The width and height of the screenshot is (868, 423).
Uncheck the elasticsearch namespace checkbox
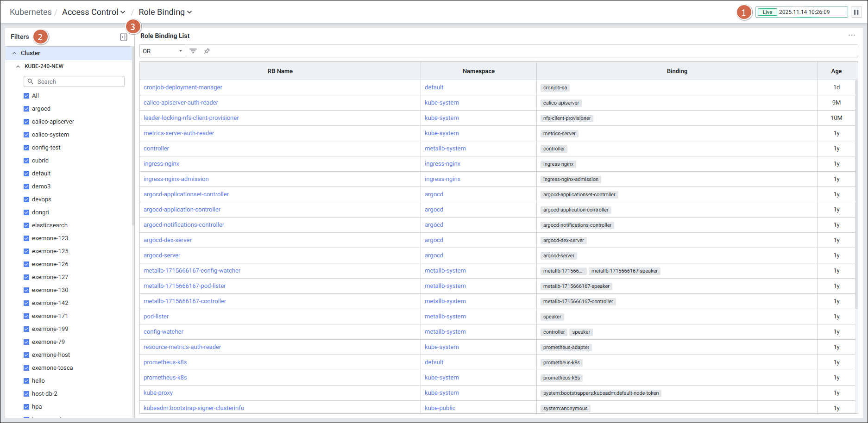26,225
